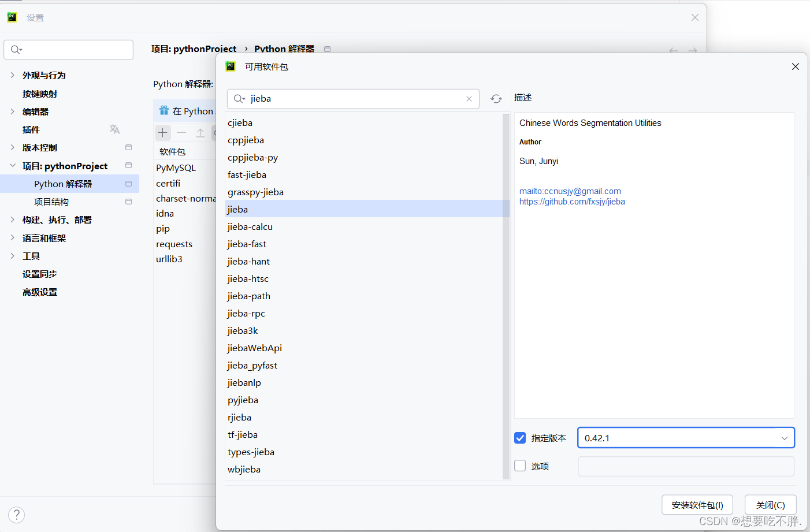Screen dimensions: 810x532
Task: Click the upgrade package arrow icon
Action: [200, 133]
